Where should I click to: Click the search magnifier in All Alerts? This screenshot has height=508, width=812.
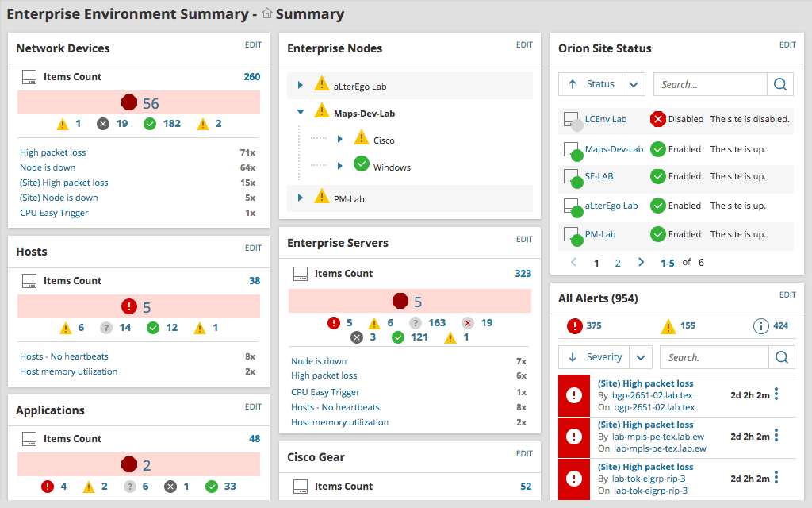pyautogui.click(x=781, y=357)
